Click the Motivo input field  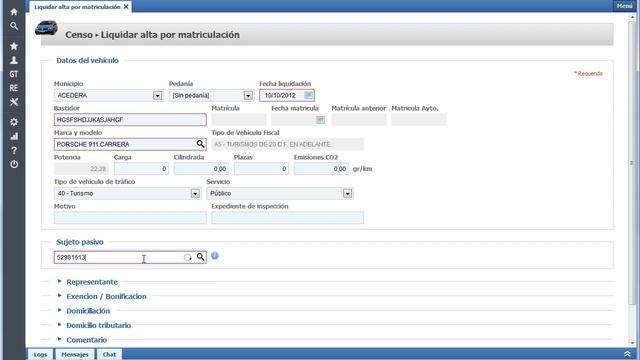click(130, 218)
